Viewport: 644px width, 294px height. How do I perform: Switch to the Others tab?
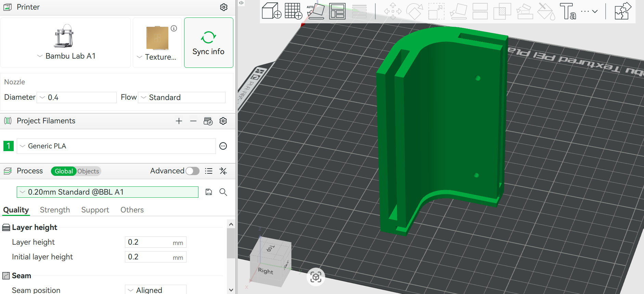(x=132, y=210)
